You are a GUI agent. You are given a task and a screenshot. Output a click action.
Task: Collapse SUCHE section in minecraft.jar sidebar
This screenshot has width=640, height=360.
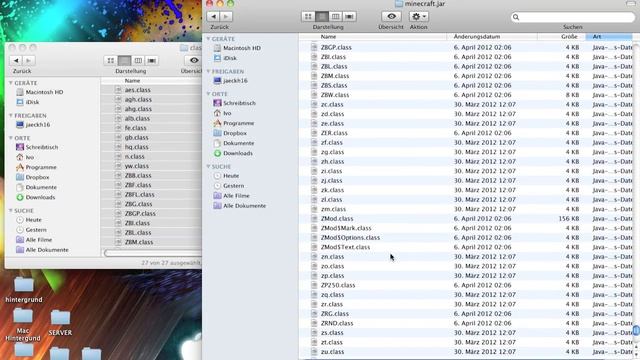[x=209, y=167]
